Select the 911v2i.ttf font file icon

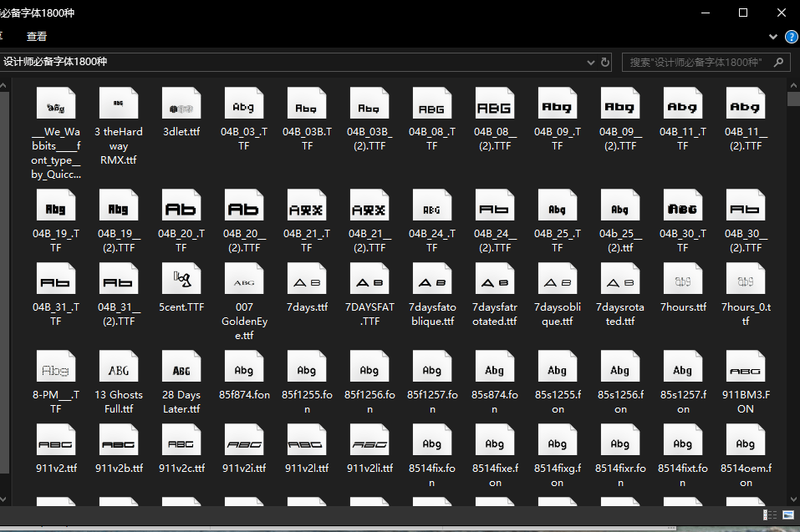coord(244,440)
